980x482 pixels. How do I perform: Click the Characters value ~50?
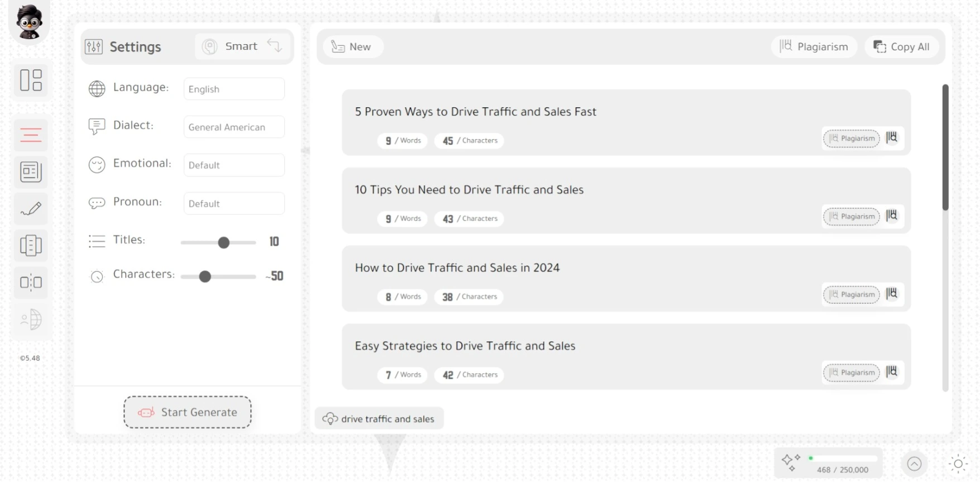coord(274,276)
